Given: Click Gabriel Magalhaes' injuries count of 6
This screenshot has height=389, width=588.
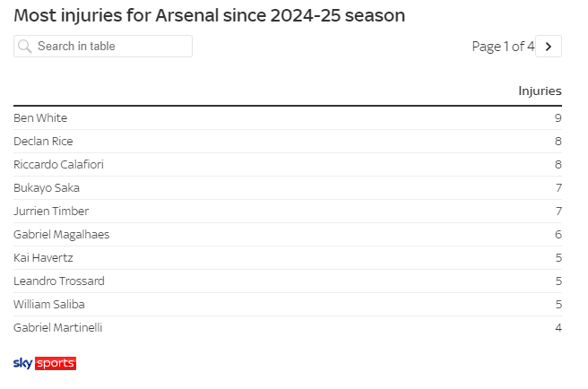Looking at the screenshot, I should pos(558,235).
